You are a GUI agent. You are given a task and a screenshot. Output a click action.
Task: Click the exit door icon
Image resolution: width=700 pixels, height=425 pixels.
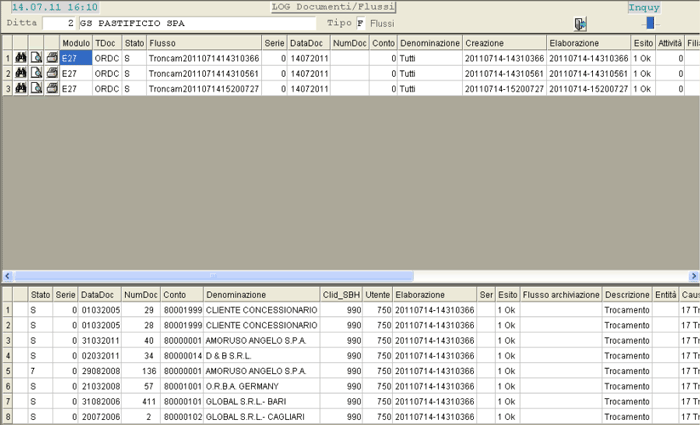(580, 23)
